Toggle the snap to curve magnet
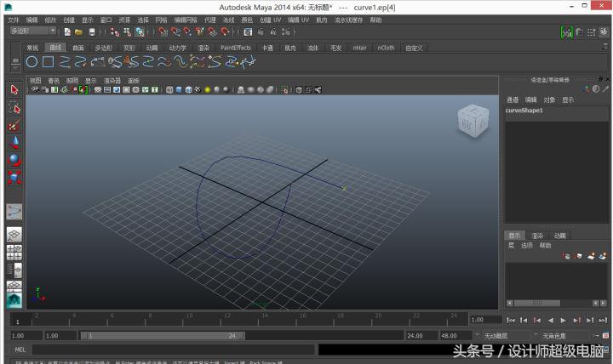 175,32
